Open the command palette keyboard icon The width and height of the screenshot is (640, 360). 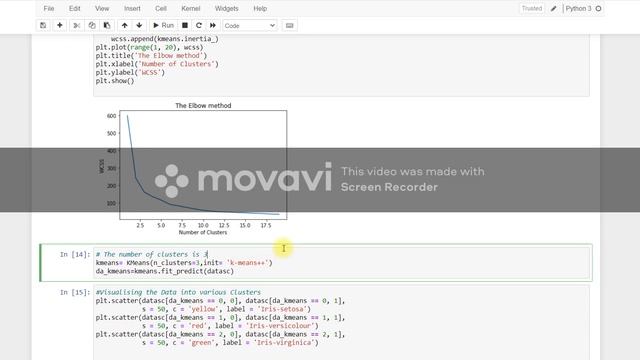tap(289, 25)
